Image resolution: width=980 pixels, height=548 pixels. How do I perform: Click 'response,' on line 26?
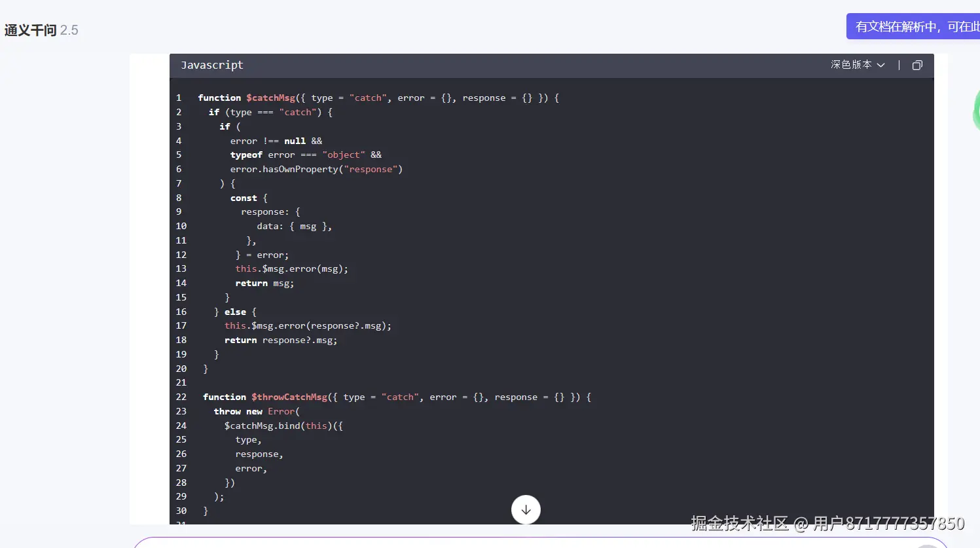click(259, 454)
